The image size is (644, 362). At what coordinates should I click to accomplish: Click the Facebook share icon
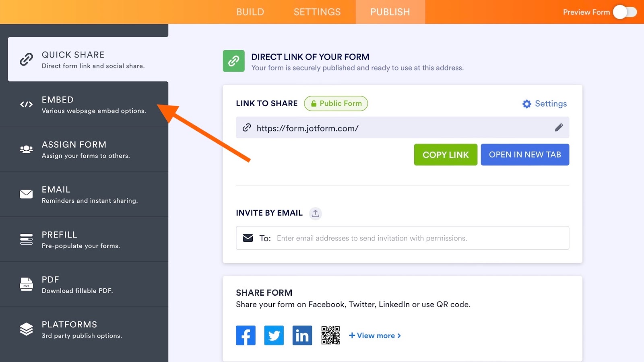click(x=246, y=335)
